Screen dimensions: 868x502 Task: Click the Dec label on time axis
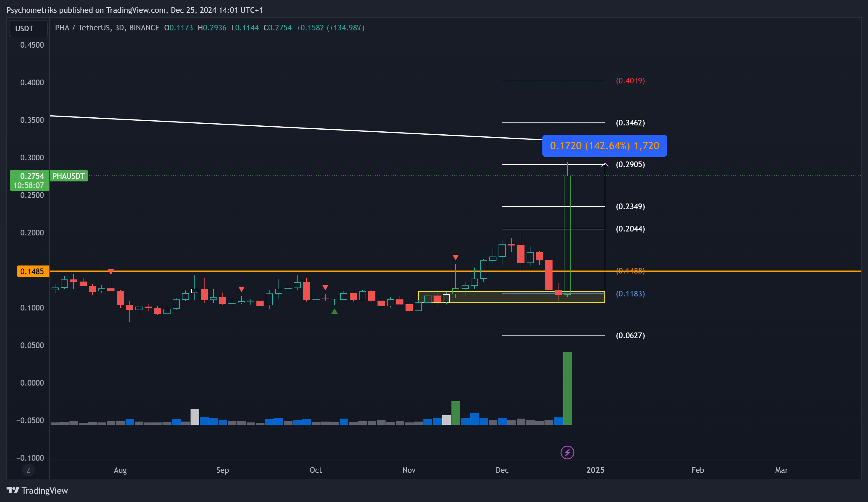(x=502, y=470)
